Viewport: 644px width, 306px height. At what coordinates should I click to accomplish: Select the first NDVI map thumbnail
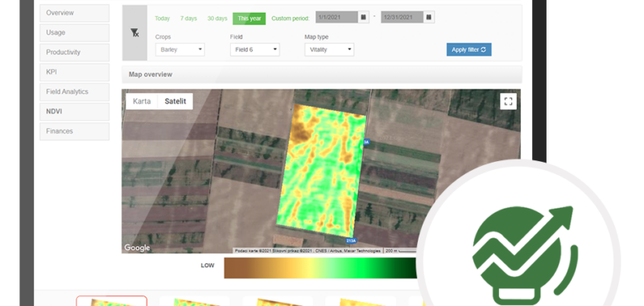pyautogui.click(x=112, y=300)
